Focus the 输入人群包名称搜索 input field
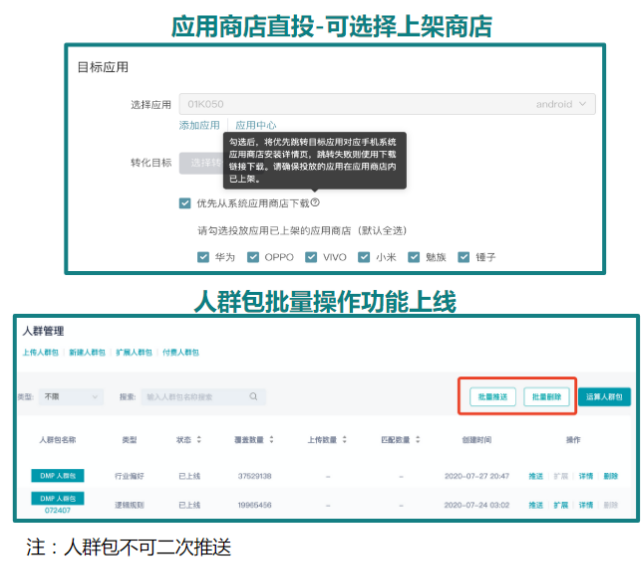Image resolution: width=643 pixels, height=572 pixels. pos(203,397)
